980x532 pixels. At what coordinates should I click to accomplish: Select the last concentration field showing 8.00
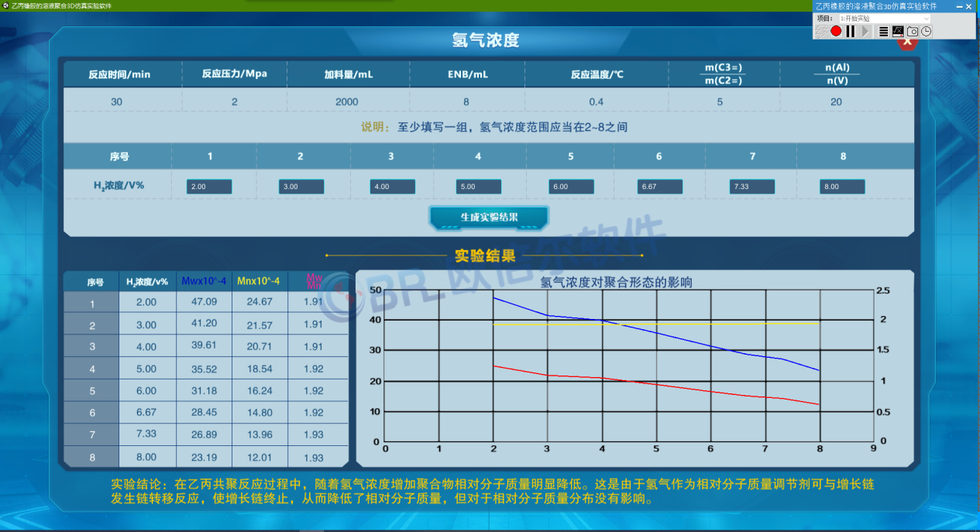pyautogui.click(x=842, y=187)
